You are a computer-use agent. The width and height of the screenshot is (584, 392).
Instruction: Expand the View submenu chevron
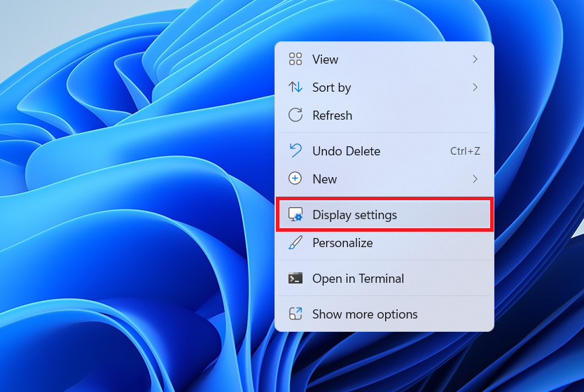click(x=475, y=59)
